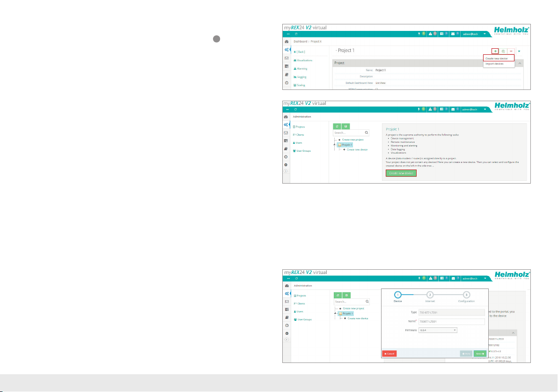Click the green Next button in the wizard

coord(480,354)
